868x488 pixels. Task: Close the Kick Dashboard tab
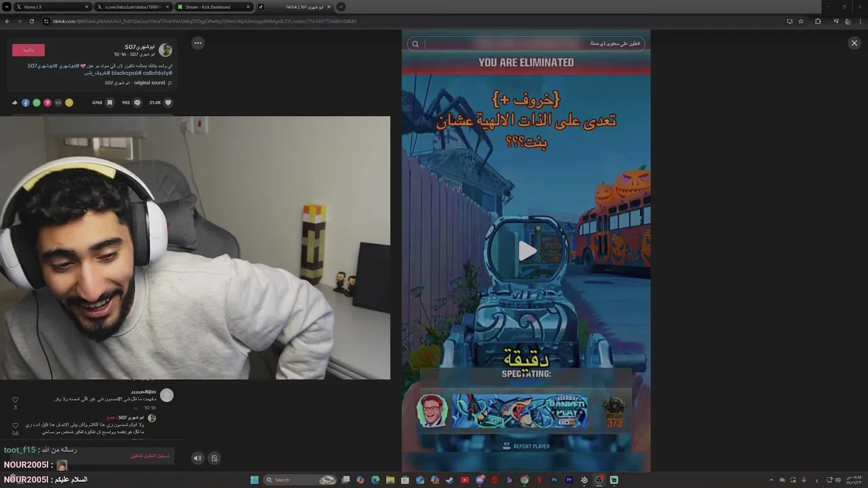(x=248, y=7)
